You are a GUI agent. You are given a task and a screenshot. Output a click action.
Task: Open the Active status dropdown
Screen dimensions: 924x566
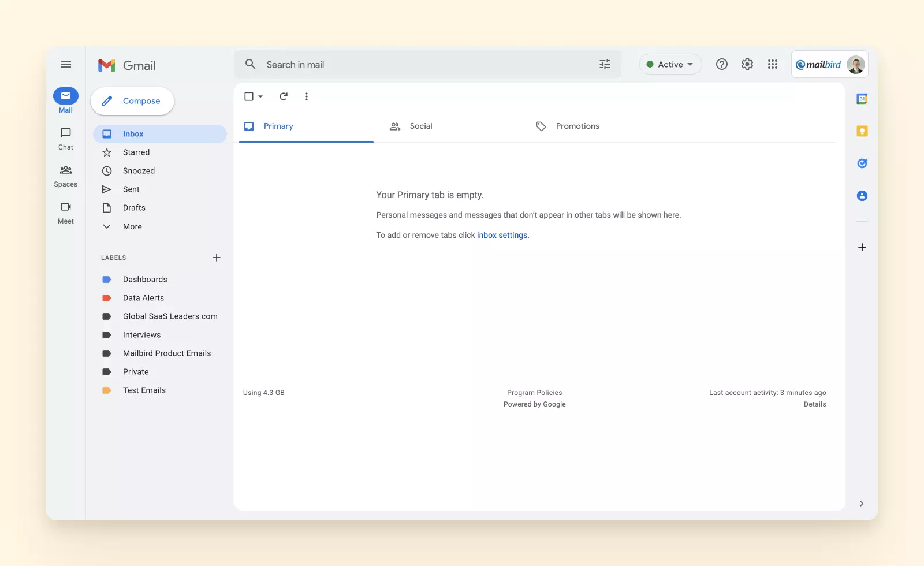click(x=670, y=64)
